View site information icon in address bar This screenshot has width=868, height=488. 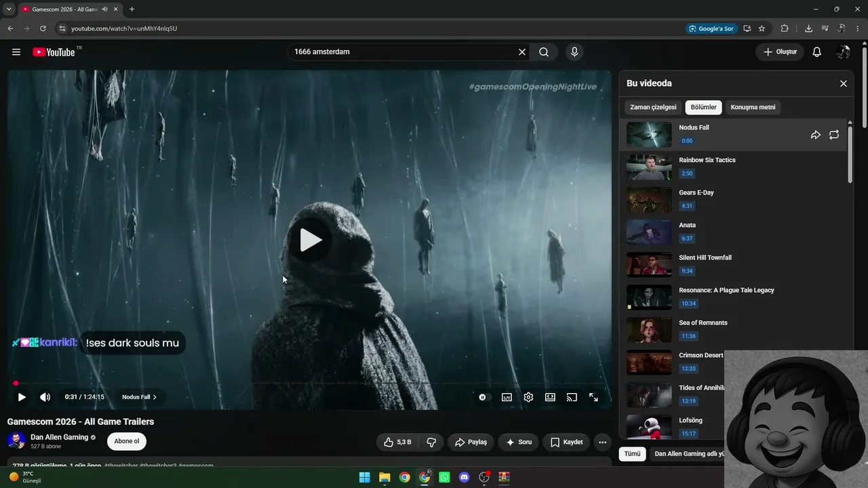[62, 28]
